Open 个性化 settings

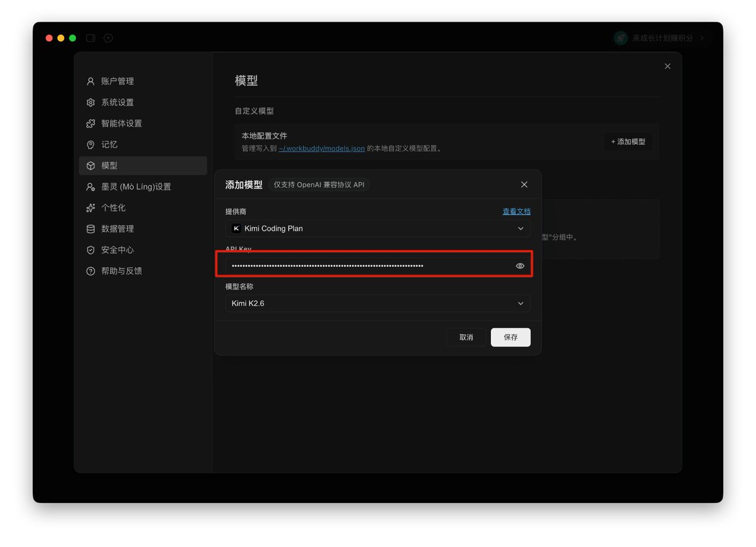(143, 208)
